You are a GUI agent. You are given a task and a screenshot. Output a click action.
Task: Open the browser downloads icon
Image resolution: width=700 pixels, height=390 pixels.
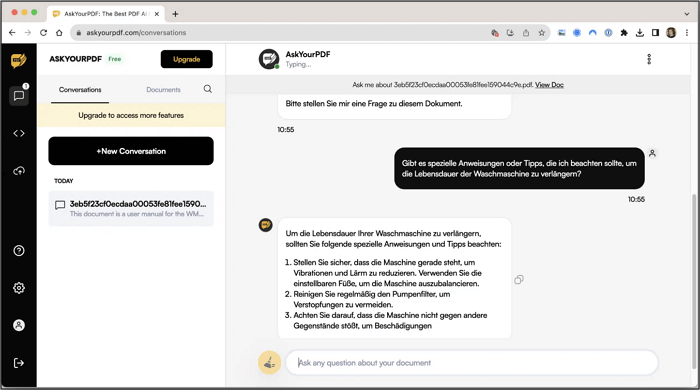[x=640, y=33]
